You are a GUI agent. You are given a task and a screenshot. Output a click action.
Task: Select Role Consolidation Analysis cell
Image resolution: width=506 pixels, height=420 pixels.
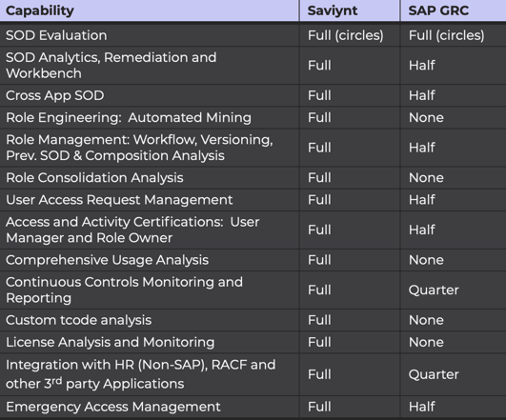pyautogui.click(x=150, y=178)
